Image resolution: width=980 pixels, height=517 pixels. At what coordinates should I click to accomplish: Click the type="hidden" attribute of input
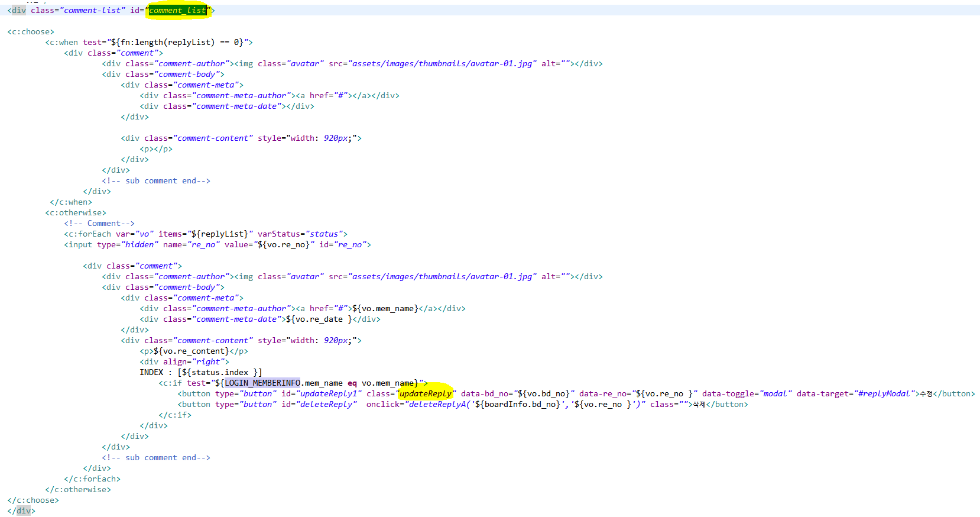pyautogui.click(x=128, y=245)
